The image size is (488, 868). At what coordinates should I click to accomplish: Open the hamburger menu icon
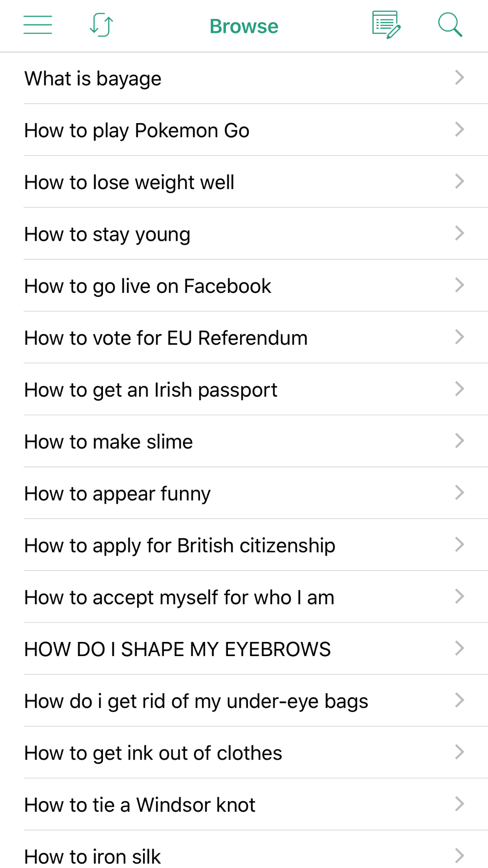38,25
